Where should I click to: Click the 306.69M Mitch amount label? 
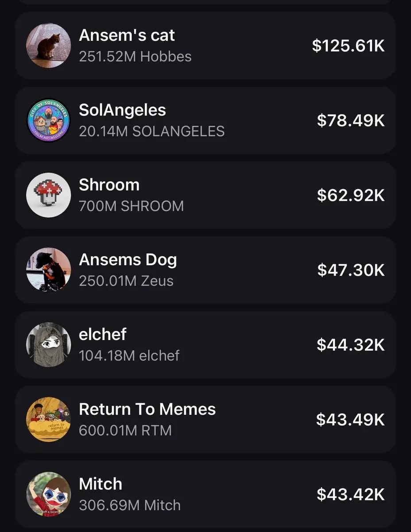[130, 505]
